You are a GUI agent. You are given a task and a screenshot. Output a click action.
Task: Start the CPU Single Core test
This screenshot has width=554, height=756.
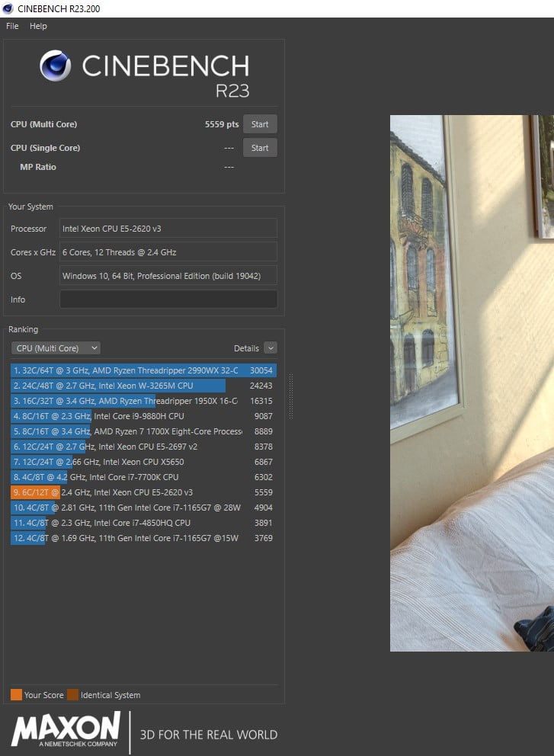(x=260, y=148)
